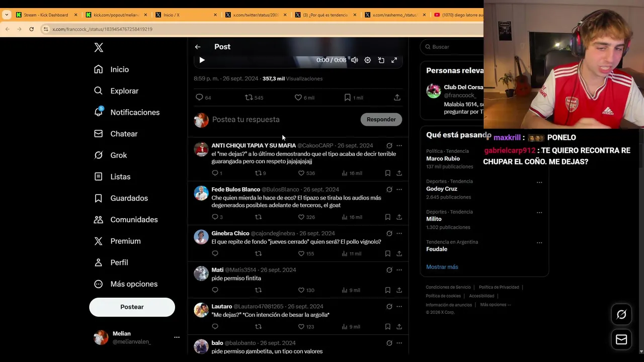Bookmark the ANTI CHIQUI TAPIA reply
This screenshot has height=362, width=644.
point(387,173)
